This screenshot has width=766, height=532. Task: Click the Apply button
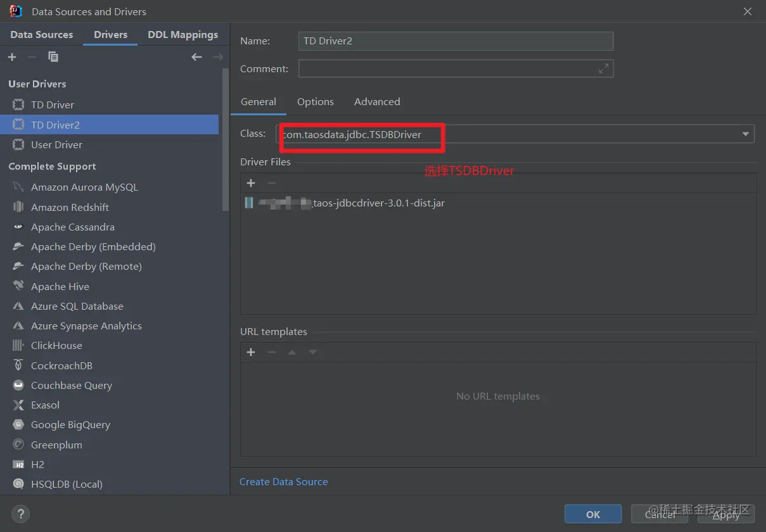pos(726,514)
